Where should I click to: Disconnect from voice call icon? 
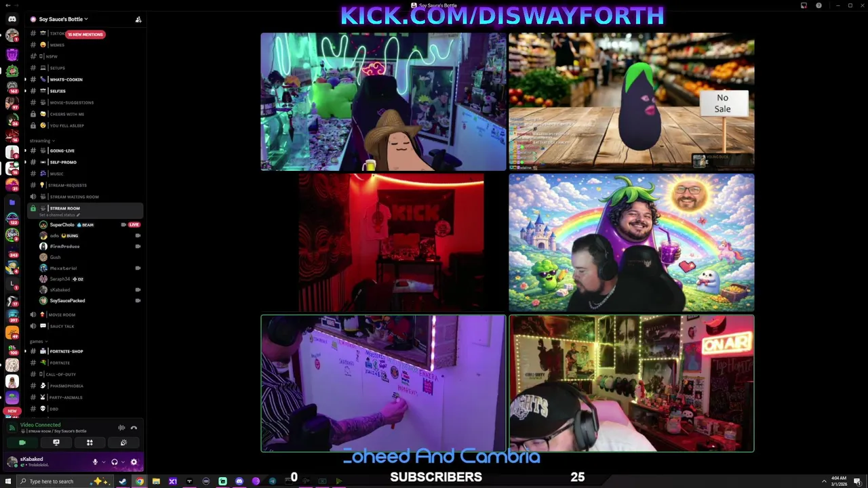coord(134,428)
